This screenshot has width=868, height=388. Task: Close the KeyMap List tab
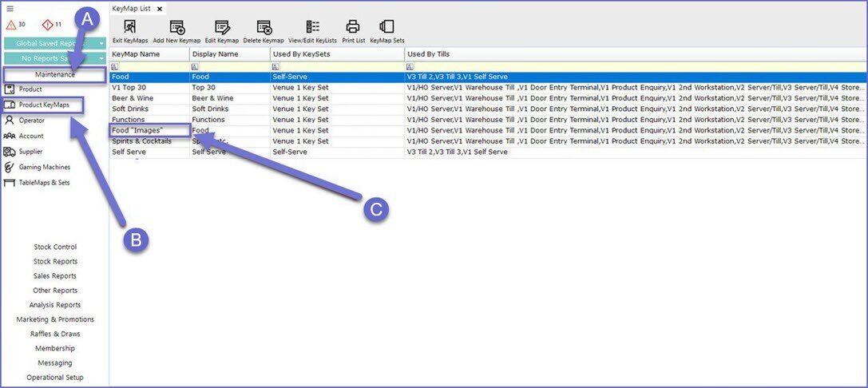tap(160, 8)
